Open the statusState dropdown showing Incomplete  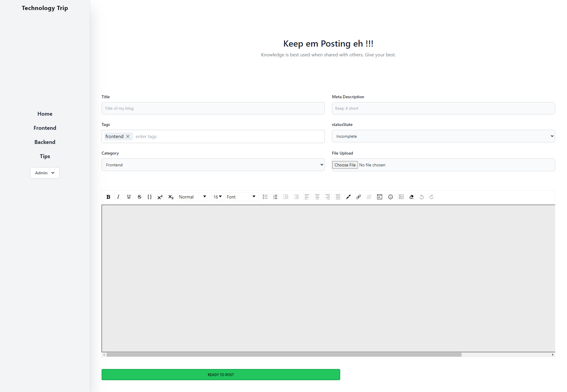(443, 136)
